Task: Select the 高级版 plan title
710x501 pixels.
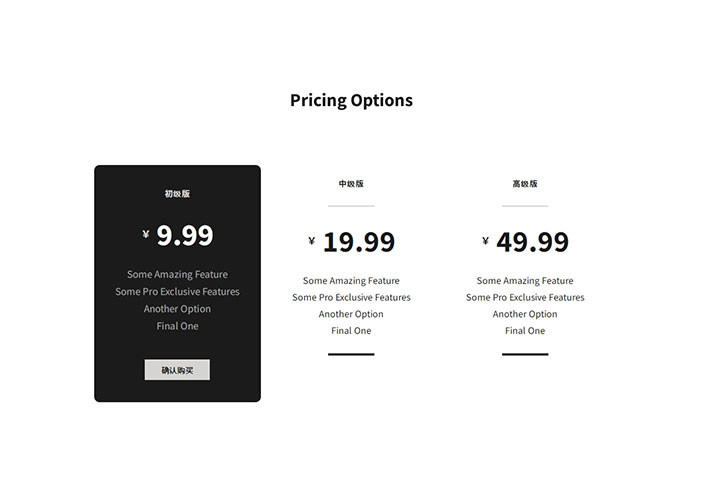Action: pos(525,183)
